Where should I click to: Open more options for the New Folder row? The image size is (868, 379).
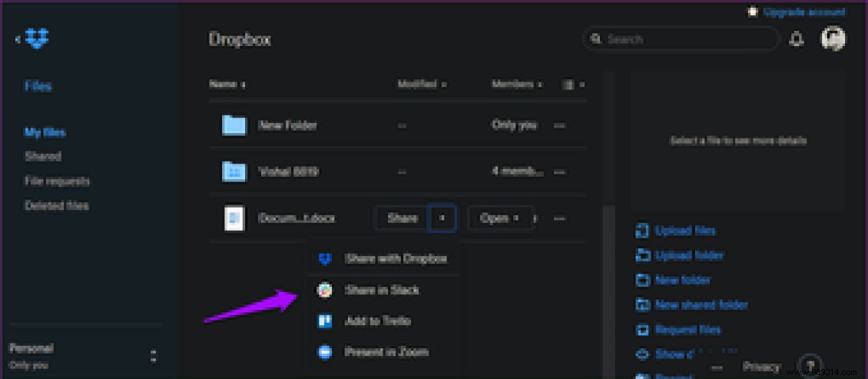(560, 126)
